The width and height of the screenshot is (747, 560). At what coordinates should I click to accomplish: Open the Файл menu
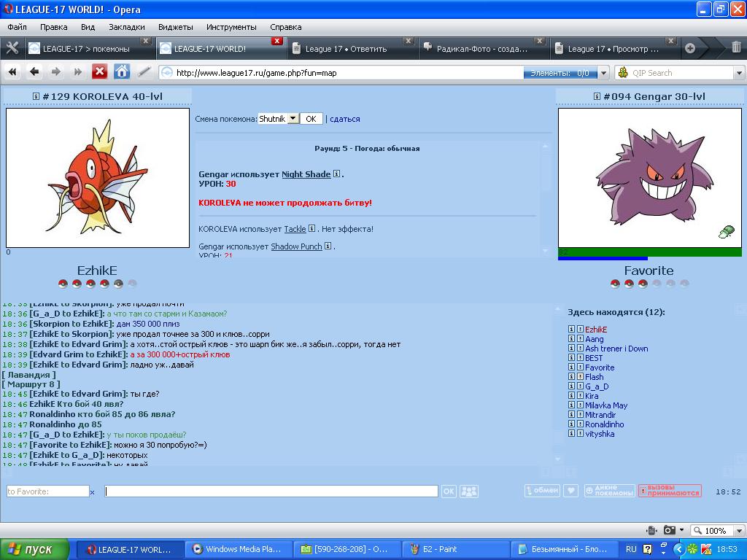18,27
